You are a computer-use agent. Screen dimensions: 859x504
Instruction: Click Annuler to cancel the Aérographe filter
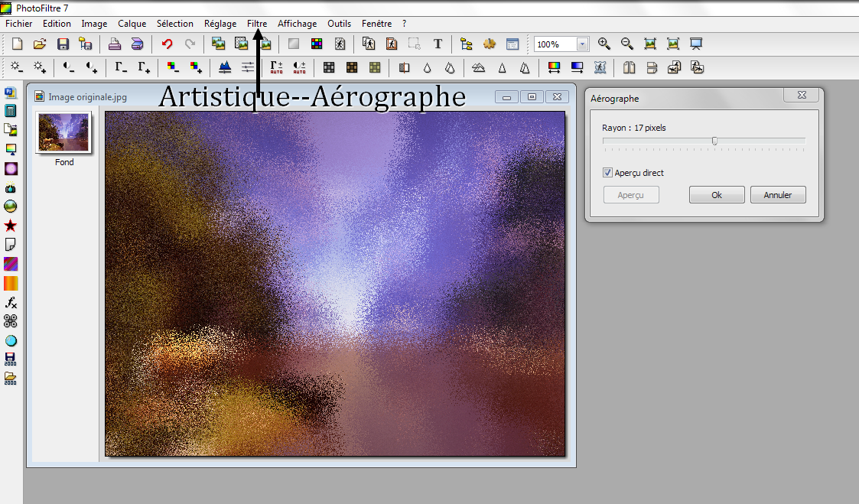777,195
